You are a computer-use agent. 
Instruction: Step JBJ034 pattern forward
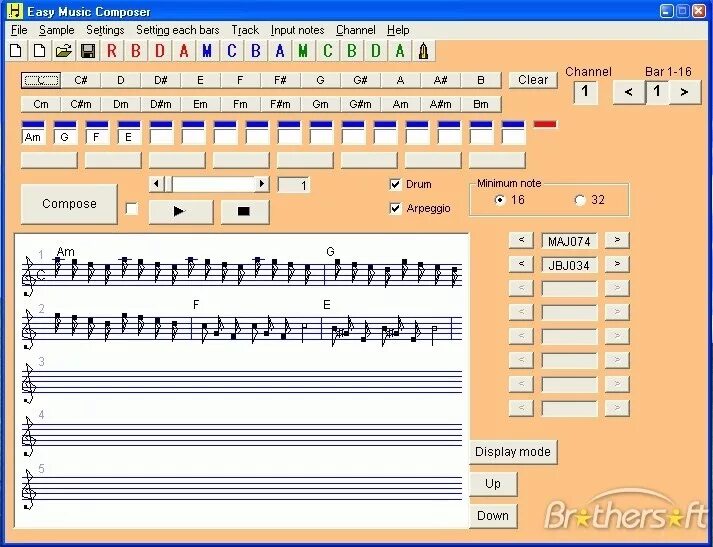(617, 264)
